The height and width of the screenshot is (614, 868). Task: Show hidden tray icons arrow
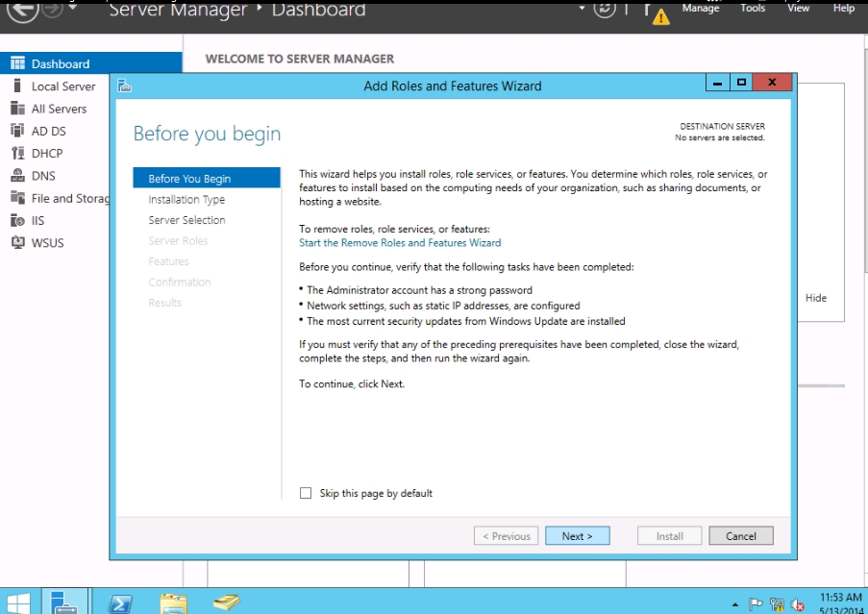pyautogui.click(x=735, y=604)
